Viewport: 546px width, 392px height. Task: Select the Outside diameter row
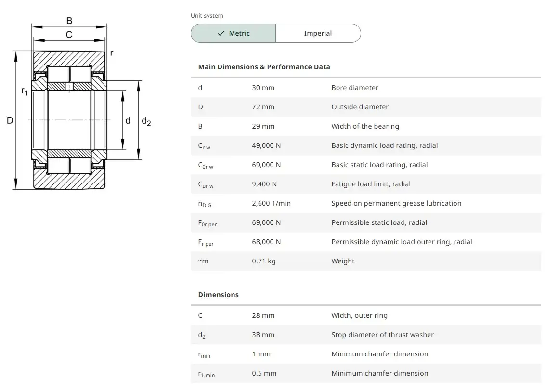click(365, 107)
